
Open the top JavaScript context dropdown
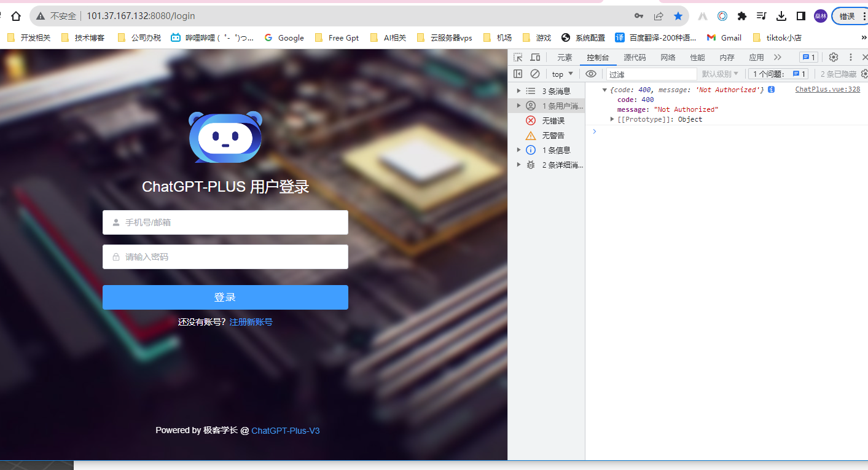pos(562,74)
